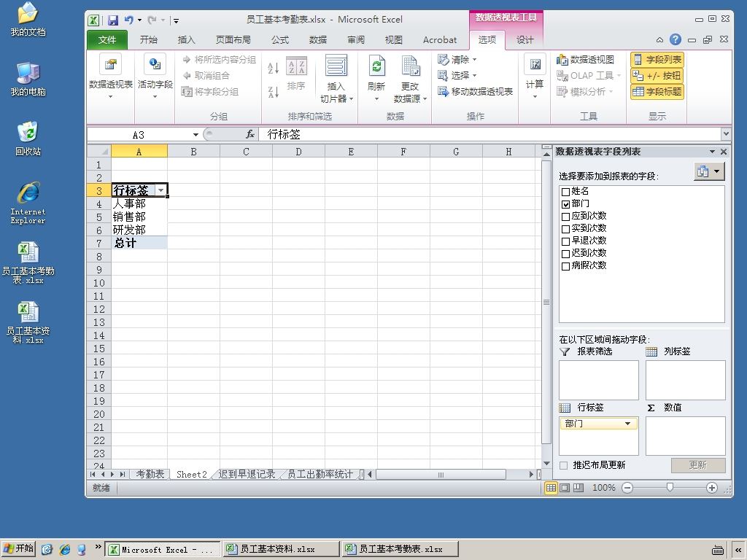Switch to the 插入 Insert tab
Viewport: 747px width, 560px height.
click(x=186, y=39)
